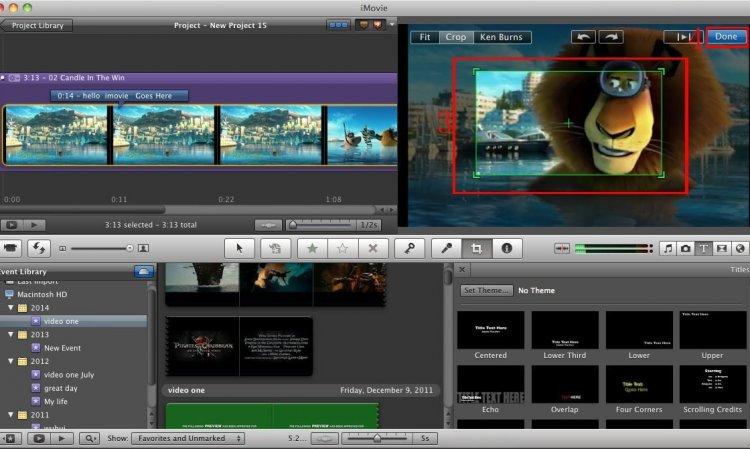Open the music and sound effects browser
750x449 pixels.
[668, 248]
